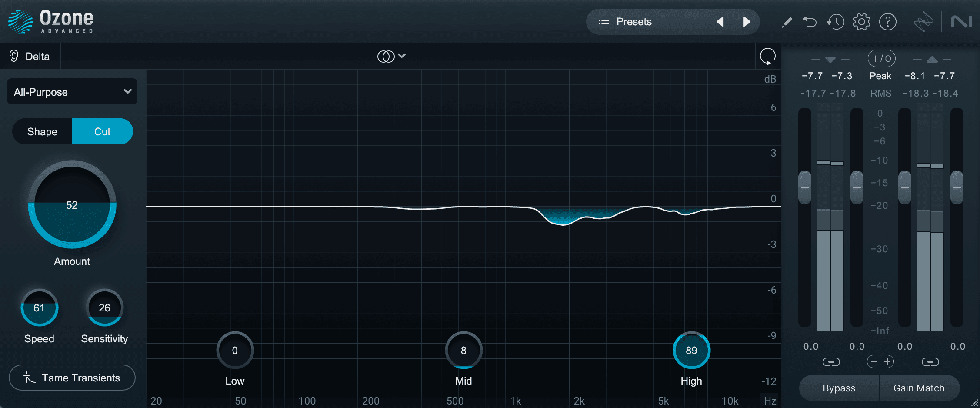
Task: Click the Amount knob
Action: click(x=72, y=204)
